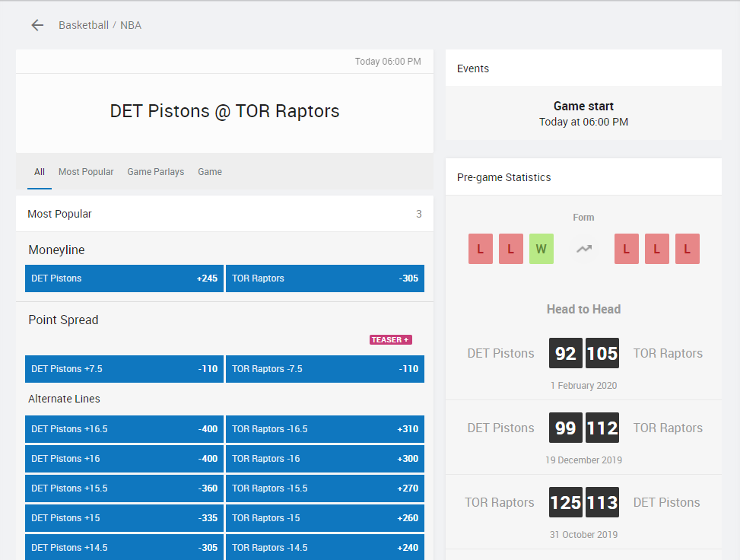Open the Basketball breadcrumb link
The height and width of the screenshot is (560, 740).
click(x=84, y=25)
